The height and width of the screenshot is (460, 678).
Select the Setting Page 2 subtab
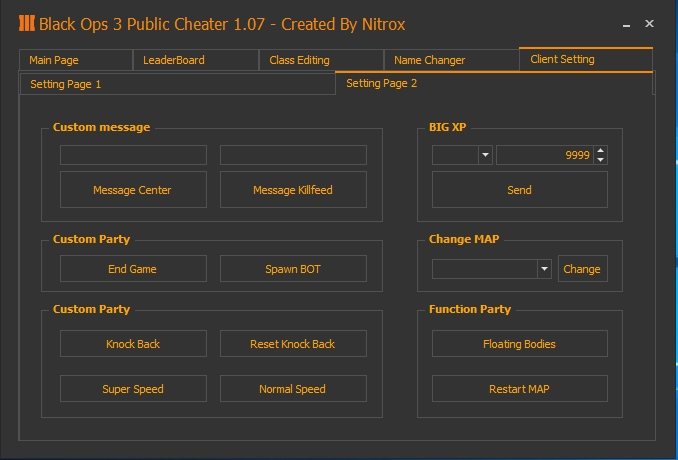pyautogui.click(x=494, y=83)
